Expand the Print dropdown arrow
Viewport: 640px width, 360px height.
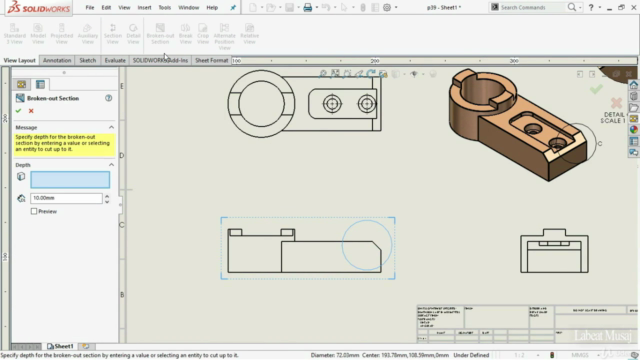317,7
